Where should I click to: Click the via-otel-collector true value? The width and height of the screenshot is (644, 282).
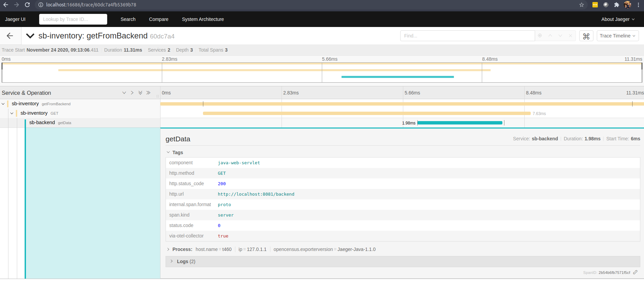click(x=223, y=236)
